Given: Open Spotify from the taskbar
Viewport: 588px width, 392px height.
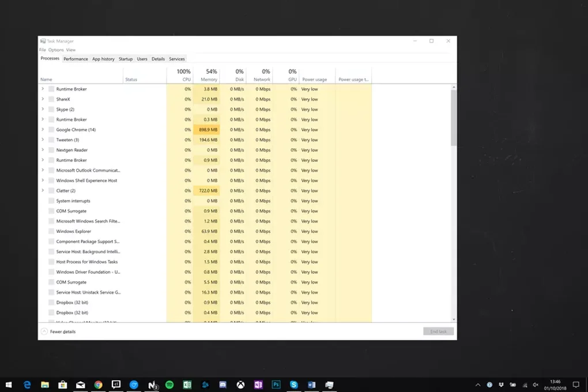Looking at the screenshot, I should (169, 385).
